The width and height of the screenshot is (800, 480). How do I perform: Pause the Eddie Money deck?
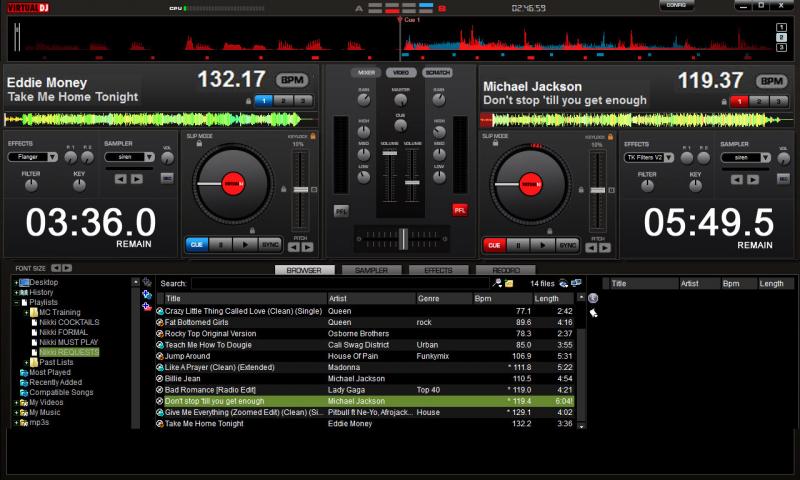click(x=221, y=245)
